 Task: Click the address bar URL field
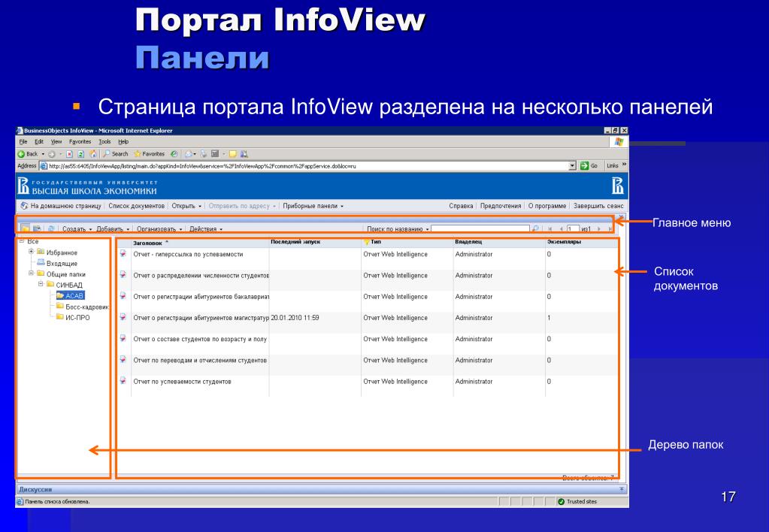tap(307, 166)
